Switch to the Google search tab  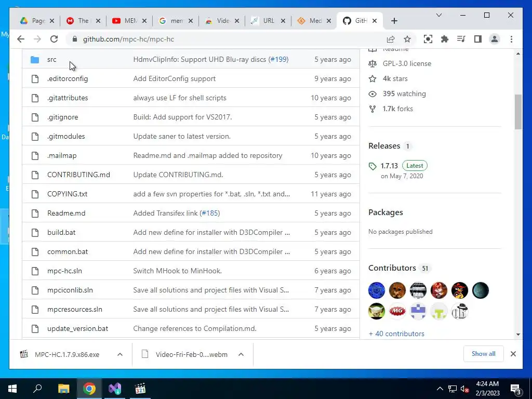click(x=176, y=21)
